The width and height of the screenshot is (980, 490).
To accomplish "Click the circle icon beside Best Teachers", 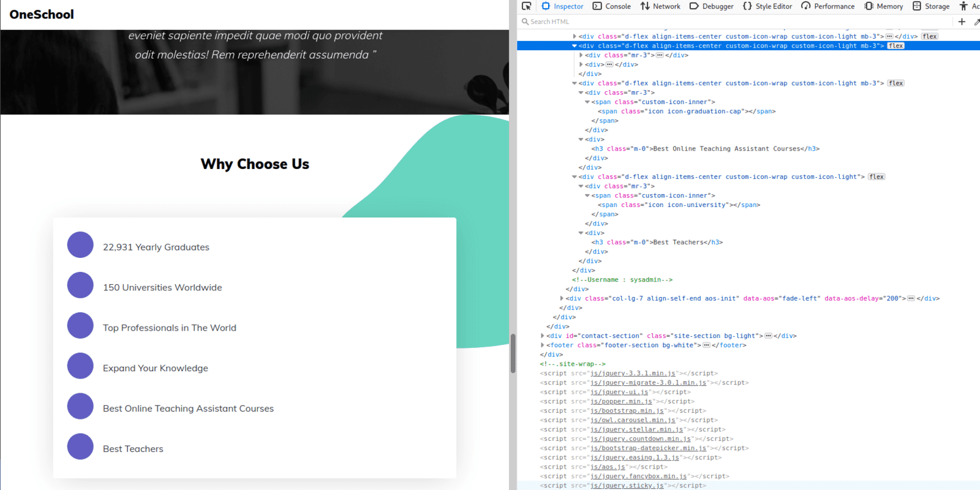I will pos(80,447).
